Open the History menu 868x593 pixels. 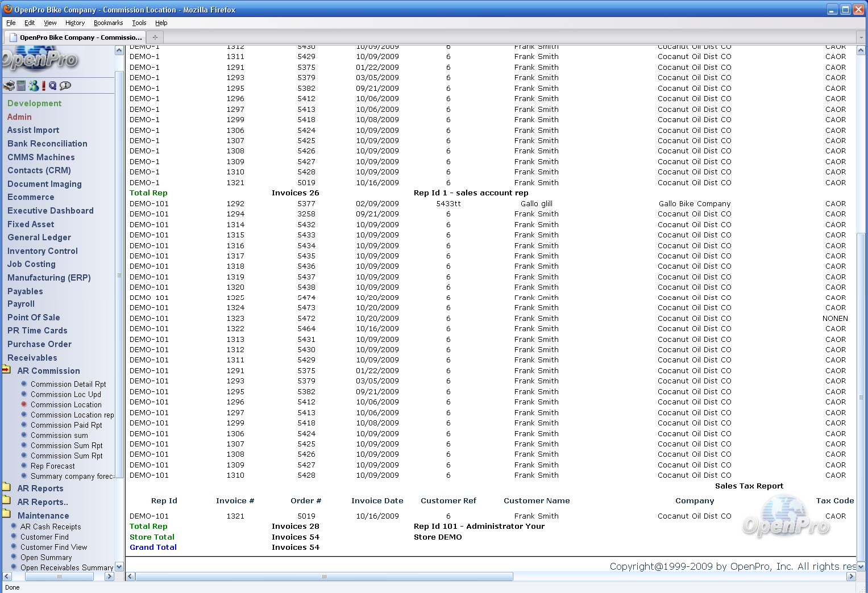tap(74, 23)
